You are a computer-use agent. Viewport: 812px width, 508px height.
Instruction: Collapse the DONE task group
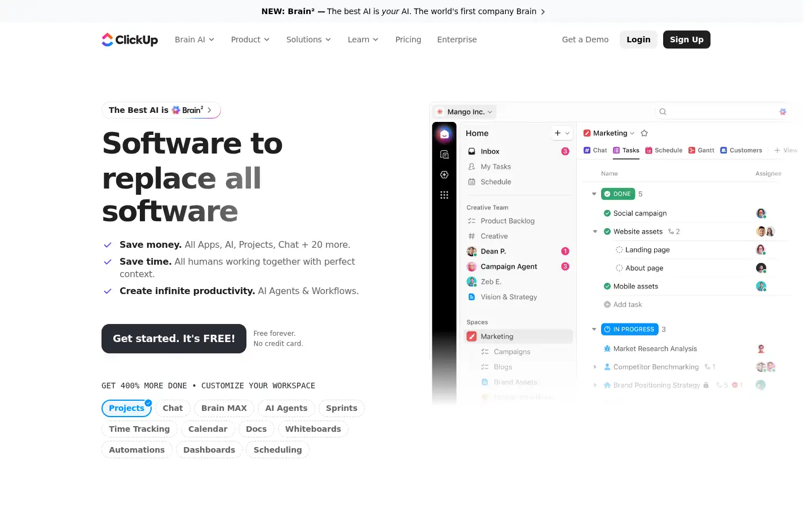tap(594, 194)
